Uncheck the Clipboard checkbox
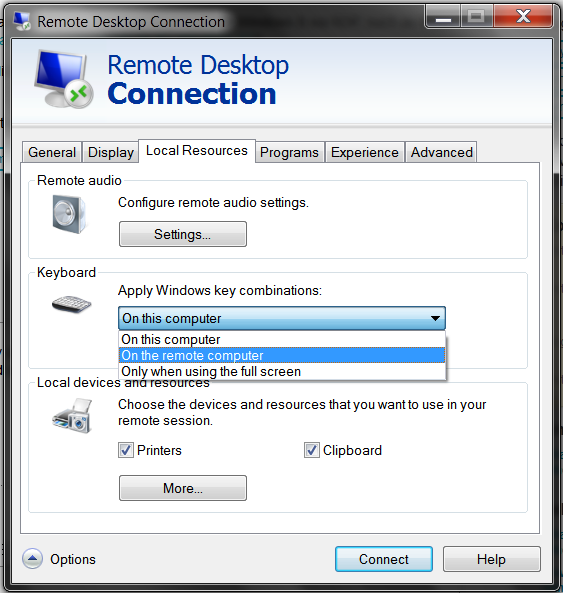 [312, 450]
